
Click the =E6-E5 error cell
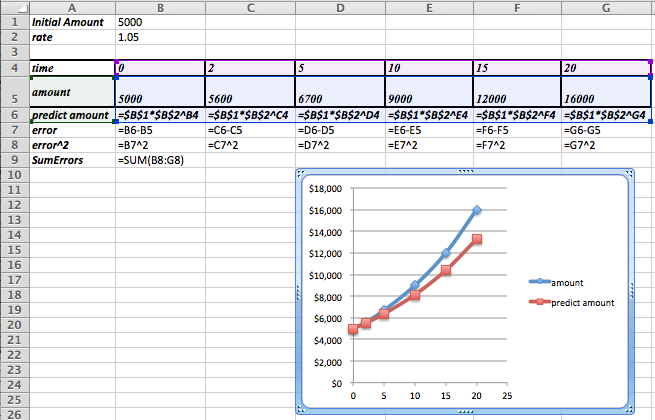coord(429,131)
